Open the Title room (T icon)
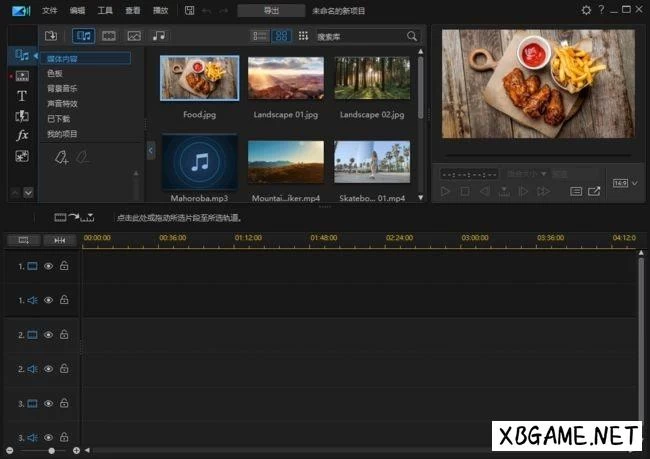 pos(21,96)
